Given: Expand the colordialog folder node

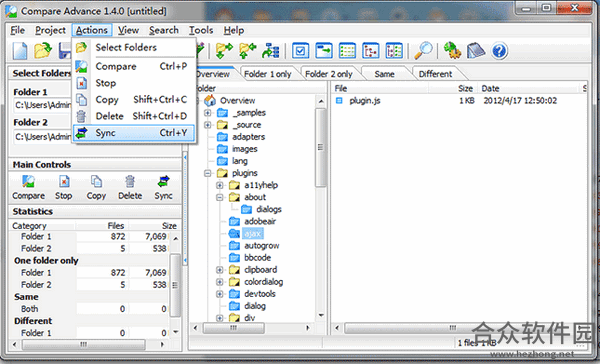Looking at the screenshot, I should pos(220,282).
